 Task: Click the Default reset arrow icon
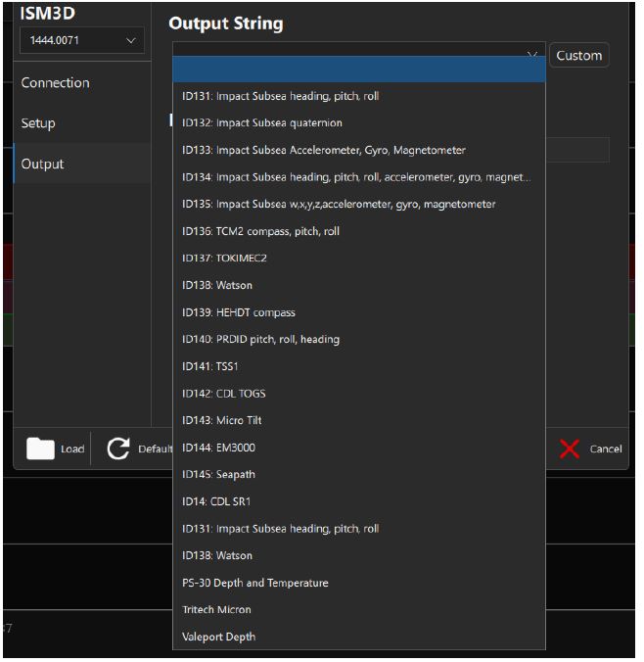click(x=118, y=449)
